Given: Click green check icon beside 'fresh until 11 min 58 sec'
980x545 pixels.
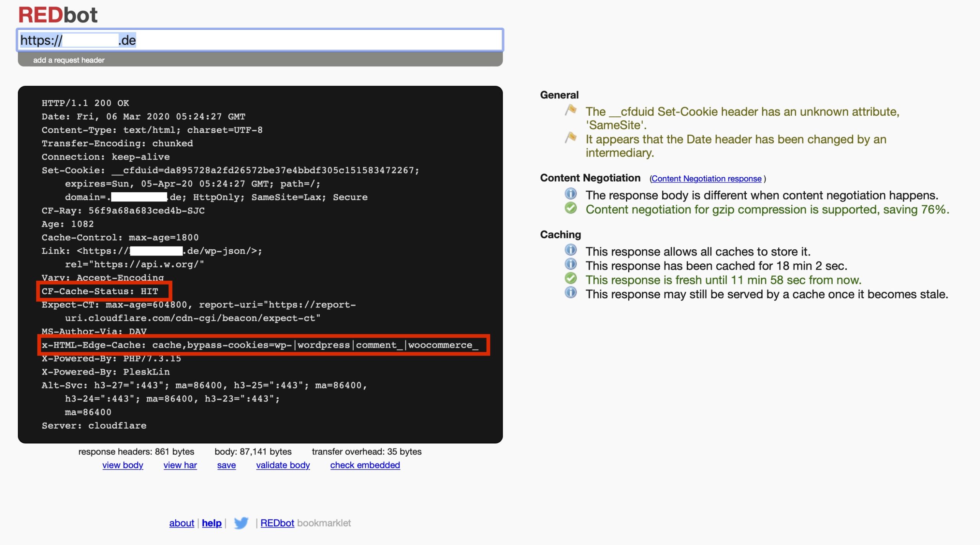Looking at the screenshot, I should 570,278.
